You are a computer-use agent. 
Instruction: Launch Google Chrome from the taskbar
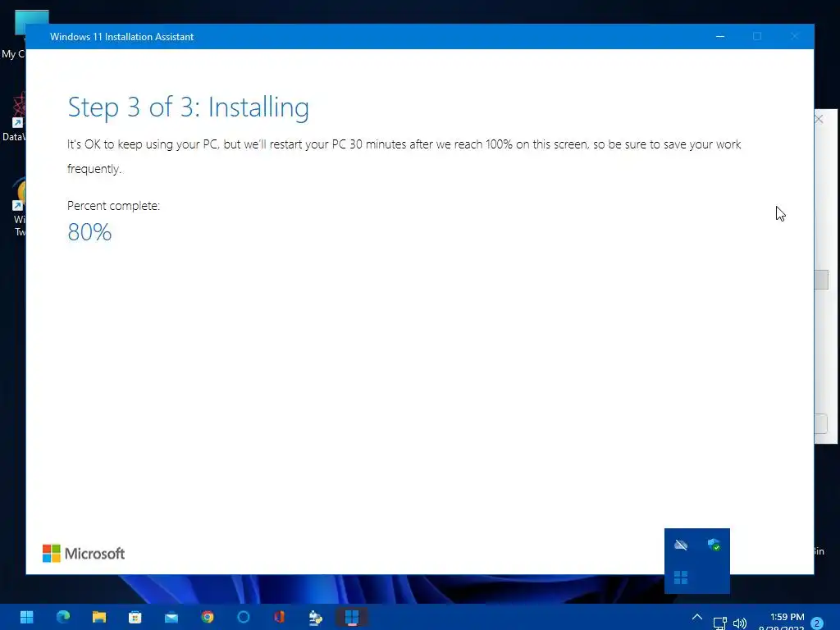208,617
